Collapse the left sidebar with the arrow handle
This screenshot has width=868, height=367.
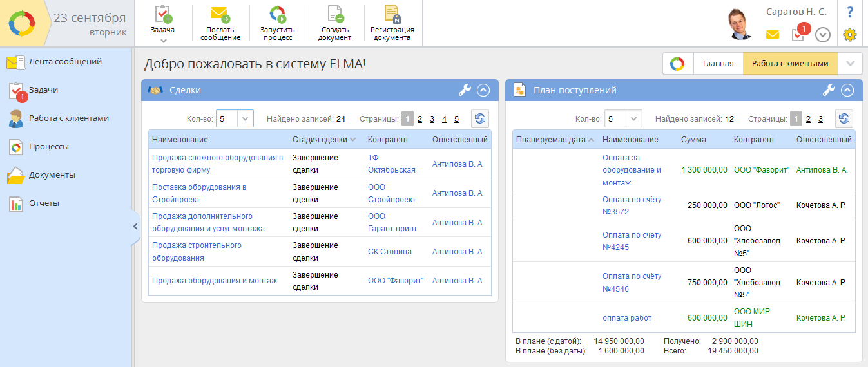coord(135,226)
